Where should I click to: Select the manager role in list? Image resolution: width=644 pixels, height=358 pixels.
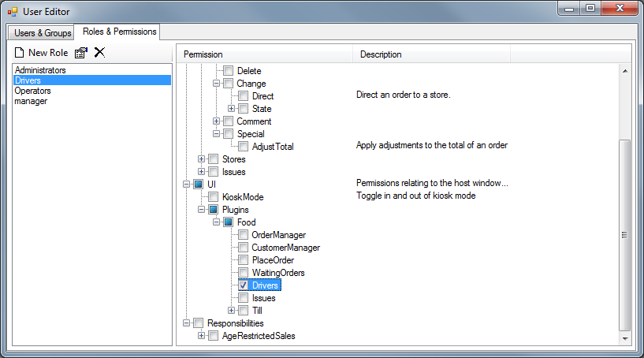pos(31,101)
